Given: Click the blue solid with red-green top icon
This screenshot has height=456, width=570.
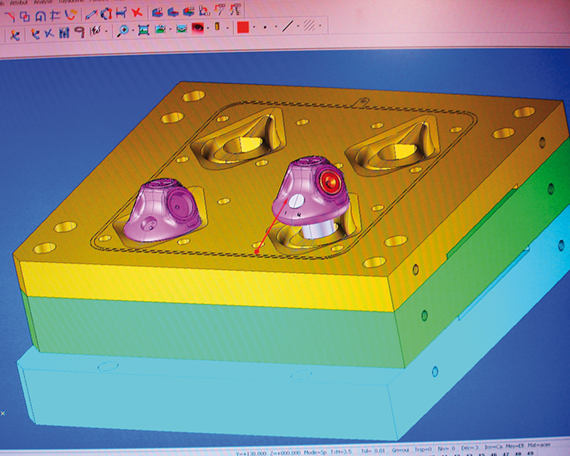Looking at the screenshot, I should tap(188, 11).
